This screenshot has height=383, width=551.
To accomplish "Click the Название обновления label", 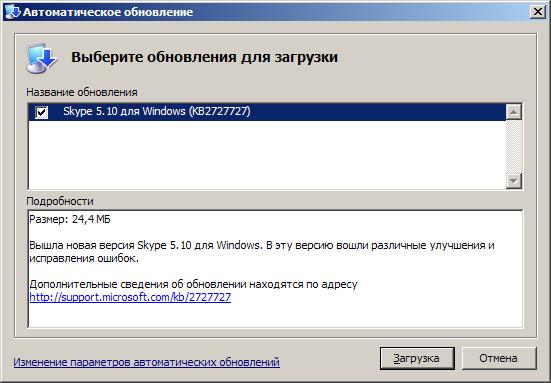I will coord(82,92).
